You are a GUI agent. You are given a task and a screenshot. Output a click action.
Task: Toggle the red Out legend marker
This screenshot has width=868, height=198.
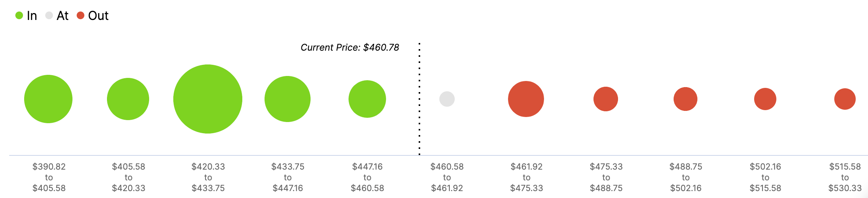tap(81, 16)
